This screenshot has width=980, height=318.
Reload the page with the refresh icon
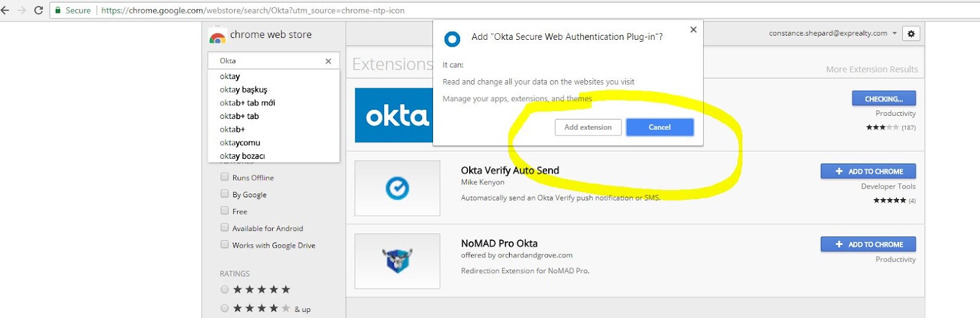click(39, 10)
